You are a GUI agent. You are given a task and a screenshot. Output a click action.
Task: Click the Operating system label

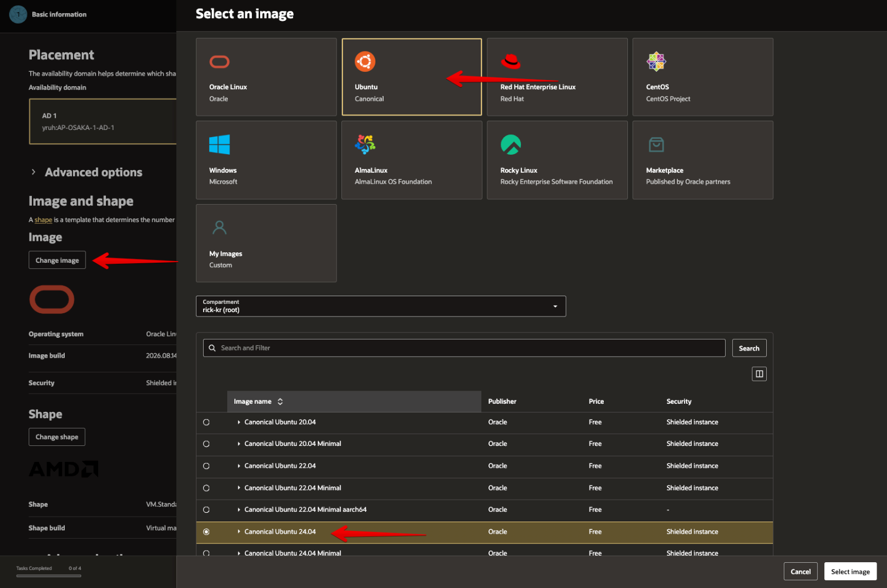coord(56,334)
